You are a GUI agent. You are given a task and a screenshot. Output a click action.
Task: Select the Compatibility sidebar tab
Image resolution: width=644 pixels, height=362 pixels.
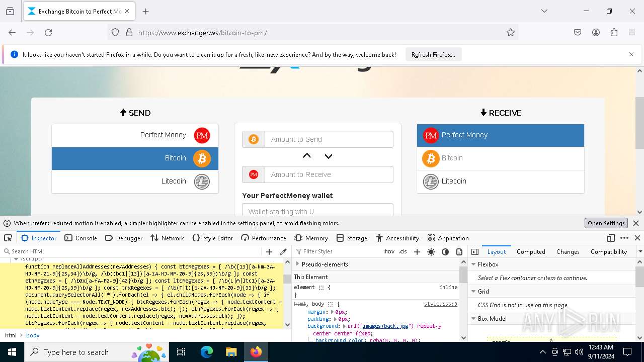[x=609, y=252]
